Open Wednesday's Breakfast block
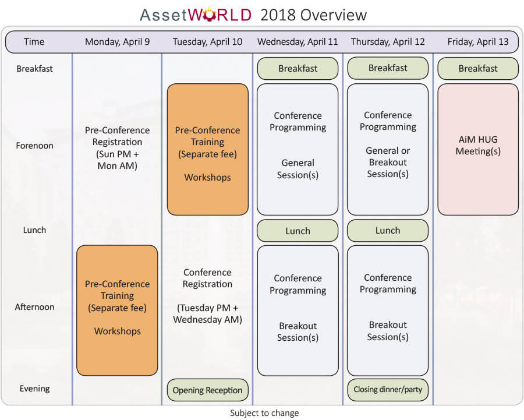 click(298, 69)
